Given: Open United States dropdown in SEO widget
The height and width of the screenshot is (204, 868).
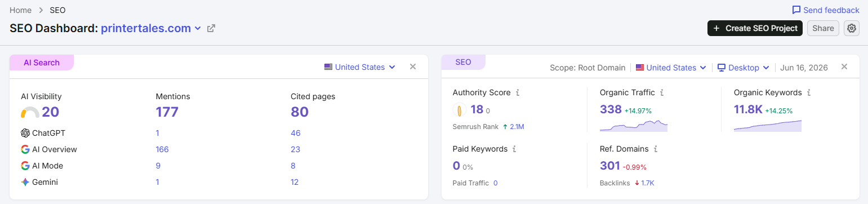Looking at the screenshot, I should tap(671, 68).
